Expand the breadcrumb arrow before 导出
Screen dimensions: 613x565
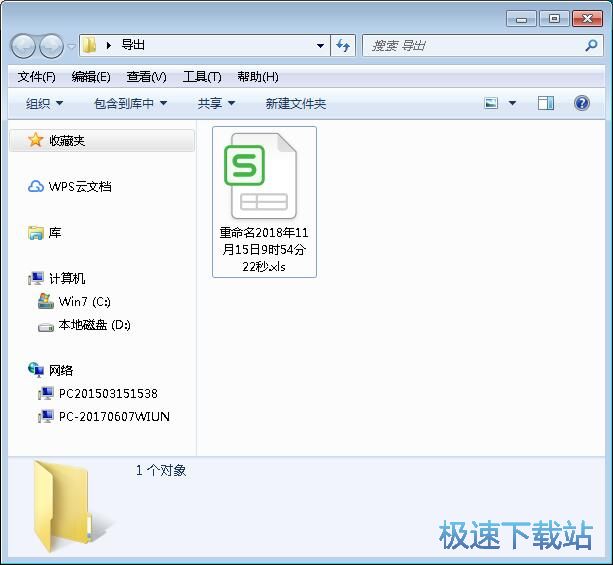click(x=109, y=46)
